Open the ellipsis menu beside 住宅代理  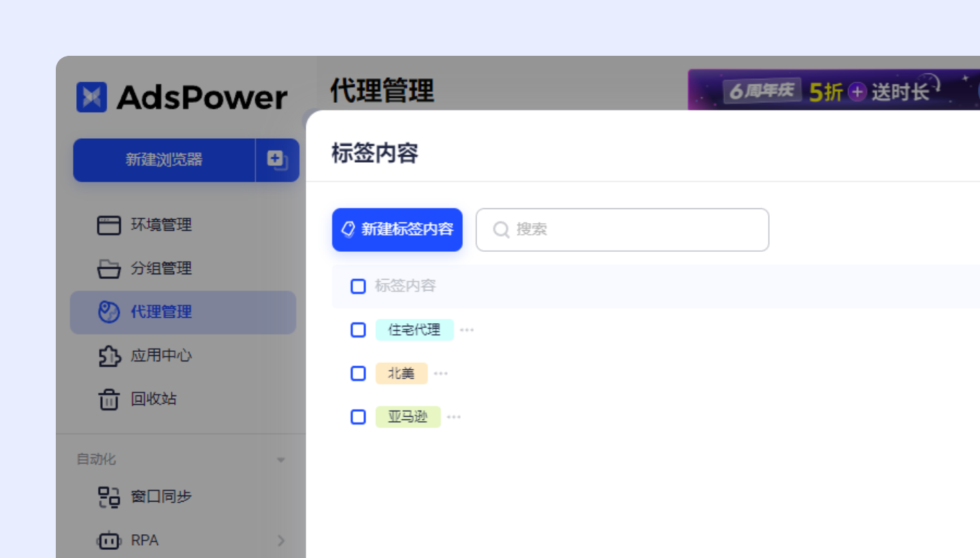pyautogui.click(x=467, y=329)
